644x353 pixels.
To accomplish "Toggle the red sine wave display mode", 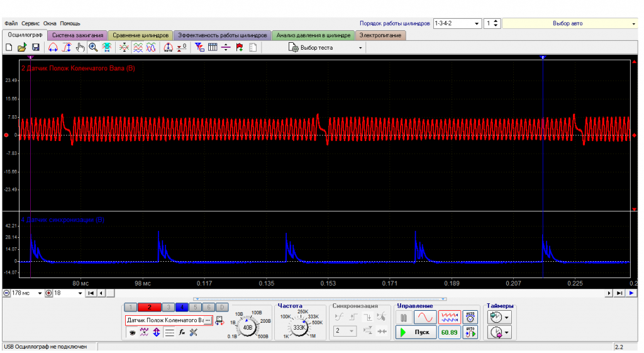I will pos(425,317).
